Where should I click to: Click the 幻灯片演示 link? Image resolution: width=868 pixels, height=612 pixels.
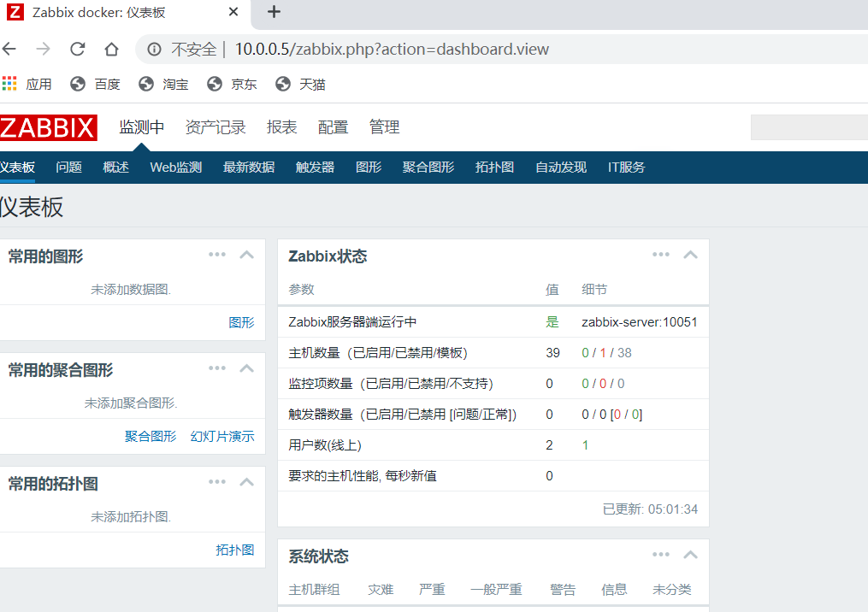click(x=222, y=437)
